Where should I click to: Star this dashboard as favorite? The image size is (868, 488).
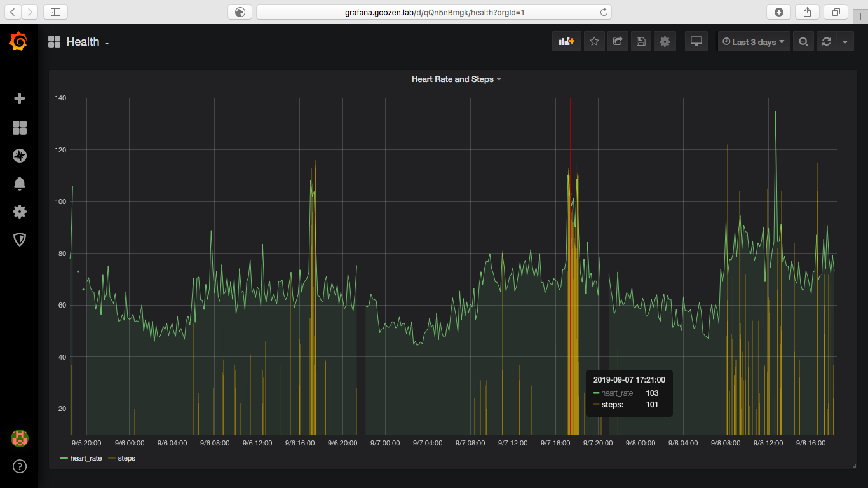click(594, 41)
